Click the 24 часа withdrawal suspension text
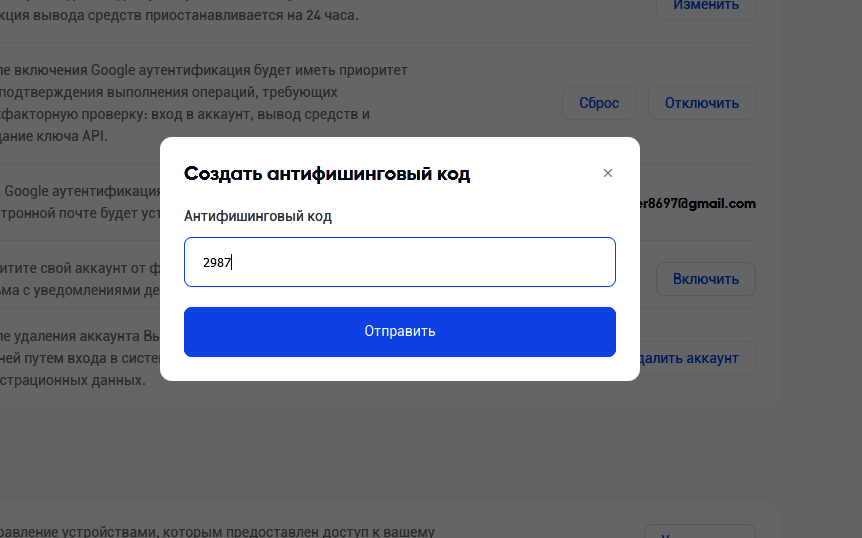The width and height of the screenshot is (862, 538). click(x=180, y=15)
